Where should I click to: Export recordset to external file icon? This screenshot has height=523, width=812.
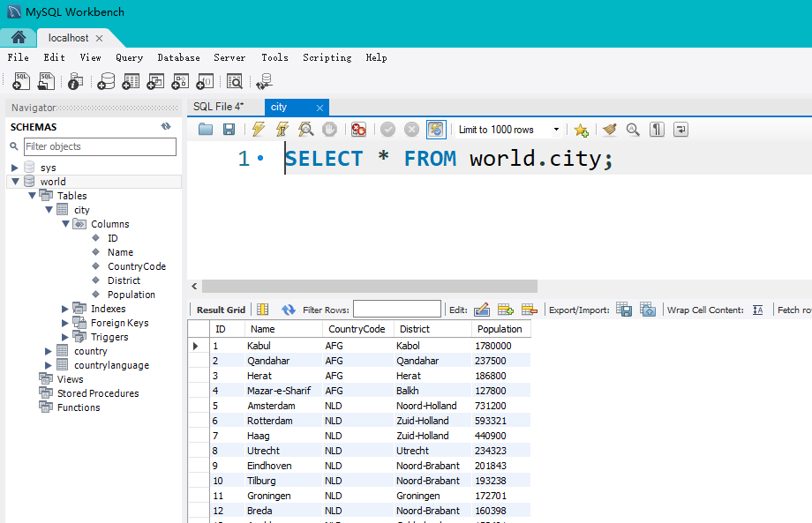point(623,310)
